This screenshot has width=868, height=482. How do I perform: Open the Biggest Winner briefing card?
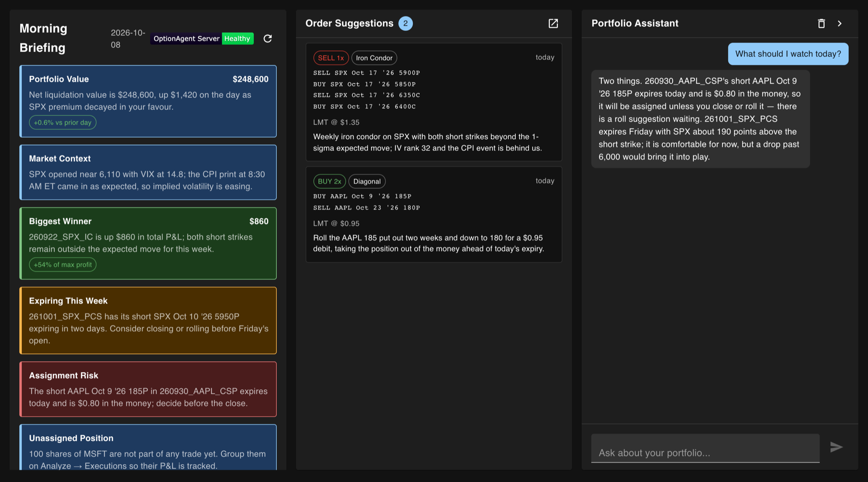click(148, 243)
